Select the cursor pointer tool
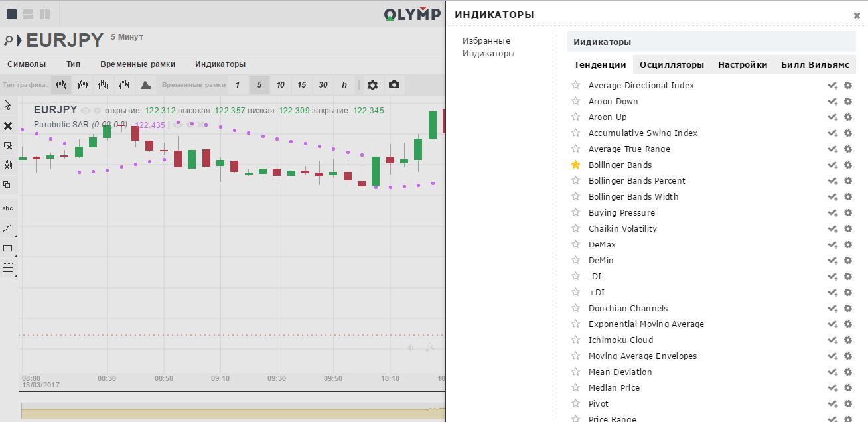868x422 pixels. pyautogui.click(x=8, y=105)
